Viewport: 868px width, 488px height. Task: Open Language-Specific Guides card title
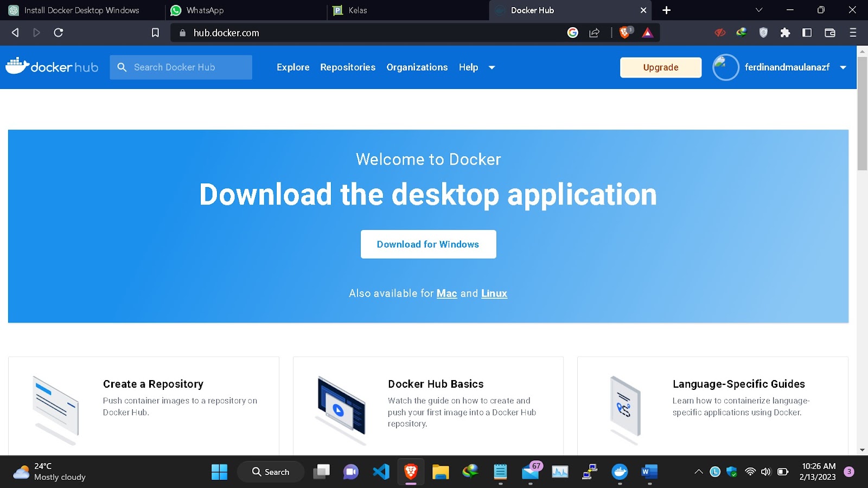pos(739,384)
